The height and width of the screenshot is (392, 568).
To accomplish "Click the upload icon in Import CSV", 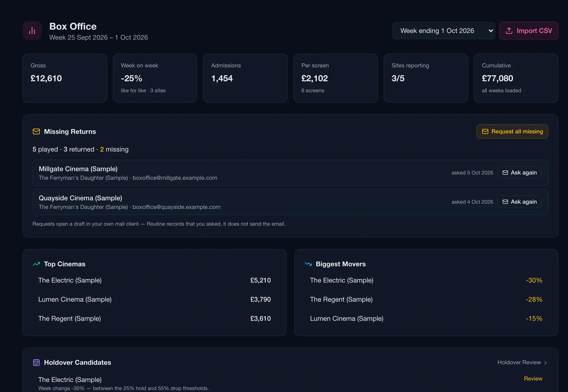I will [x=509, y=31].
